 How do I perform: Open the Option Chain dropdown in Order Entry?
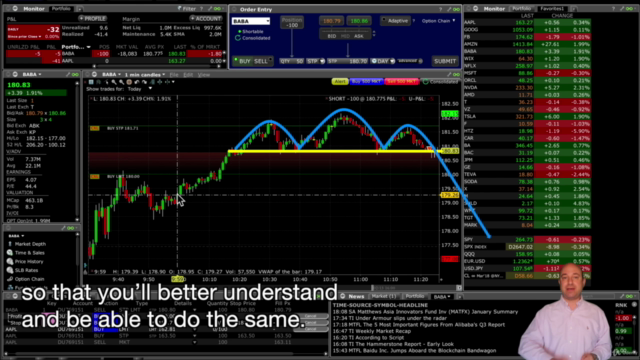coord(439,21)
